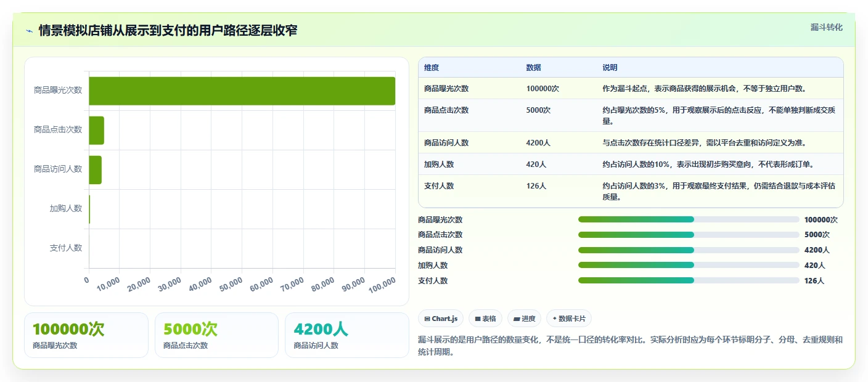Click the 4200人 data card
The width and height of the screenshot is (868, 382).
[347, 335]
